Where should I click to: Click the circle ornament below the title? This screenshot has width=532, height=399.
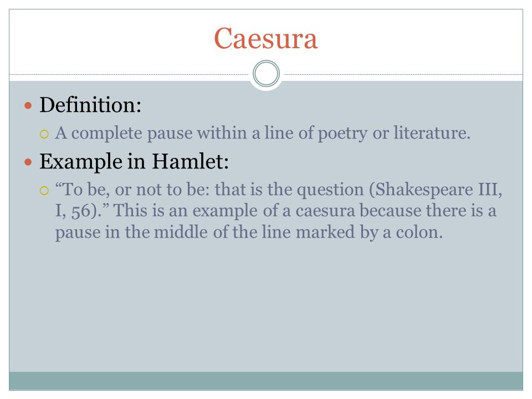click(x=267, y=74)
